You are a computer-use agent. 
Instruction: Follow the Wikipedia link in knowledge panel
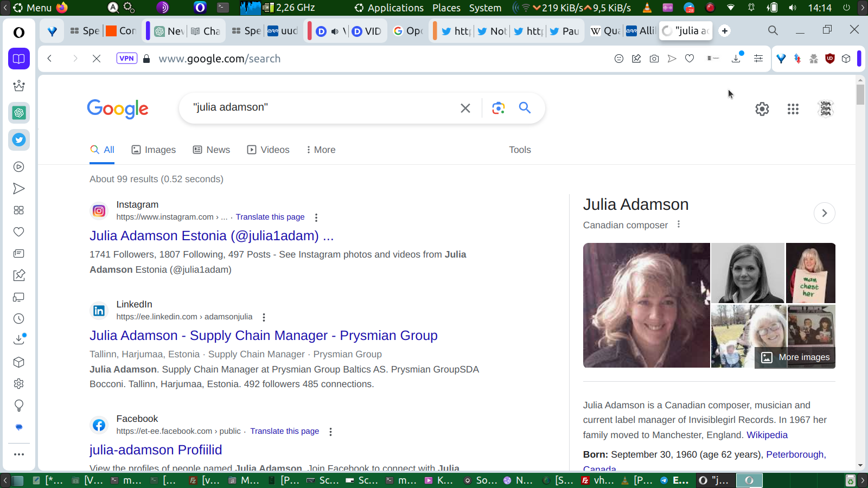[x=767, y=435]
